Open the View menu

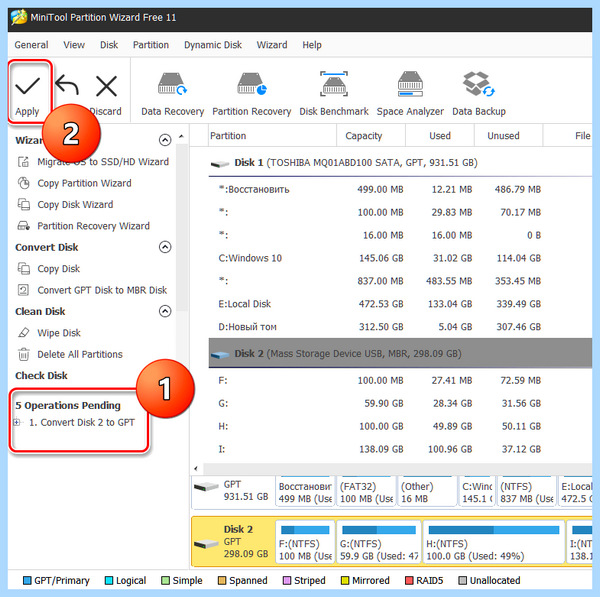[74, 45]
